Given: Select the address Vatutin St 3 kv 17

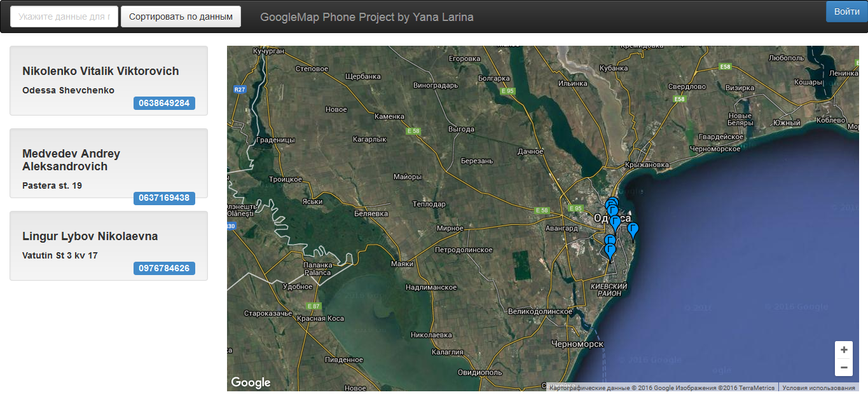Looking at the screenshot, I should [60, 255].
